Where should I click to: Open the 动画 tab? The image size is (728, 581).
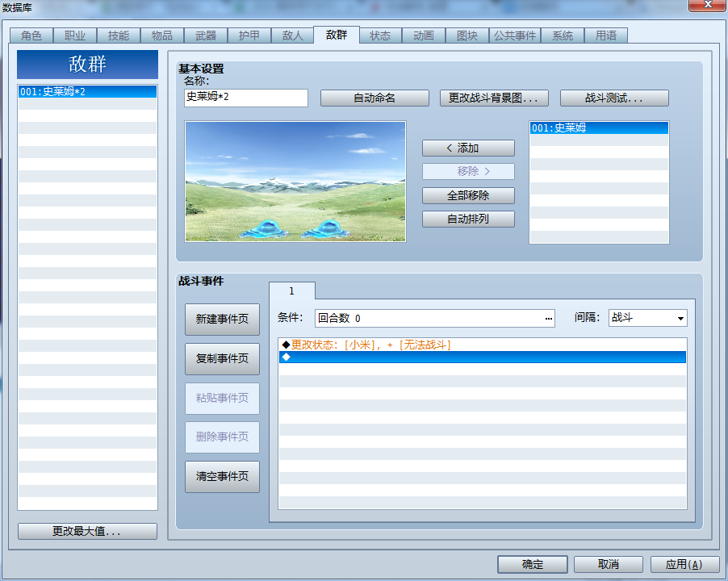pyautogui.click(x=424, y=36)
